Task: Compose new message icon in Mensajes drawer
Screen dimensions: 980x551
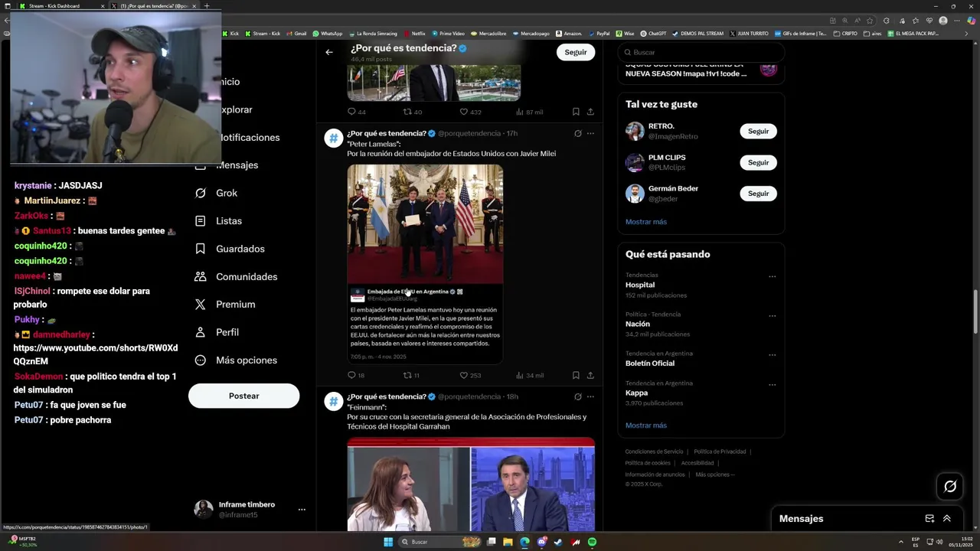Action: (929, 518)
